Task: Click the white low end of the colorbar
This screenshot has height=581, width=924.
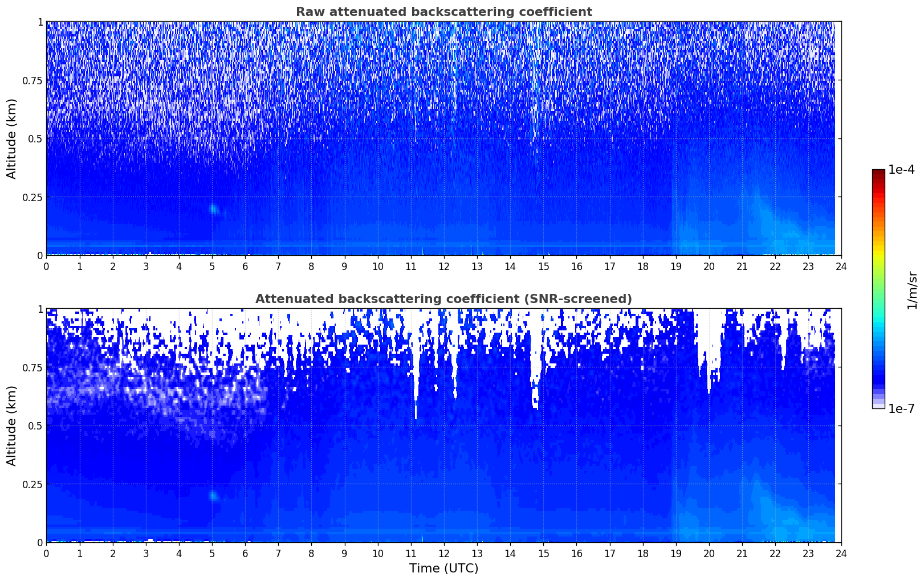Action: (x=878, y=406)
